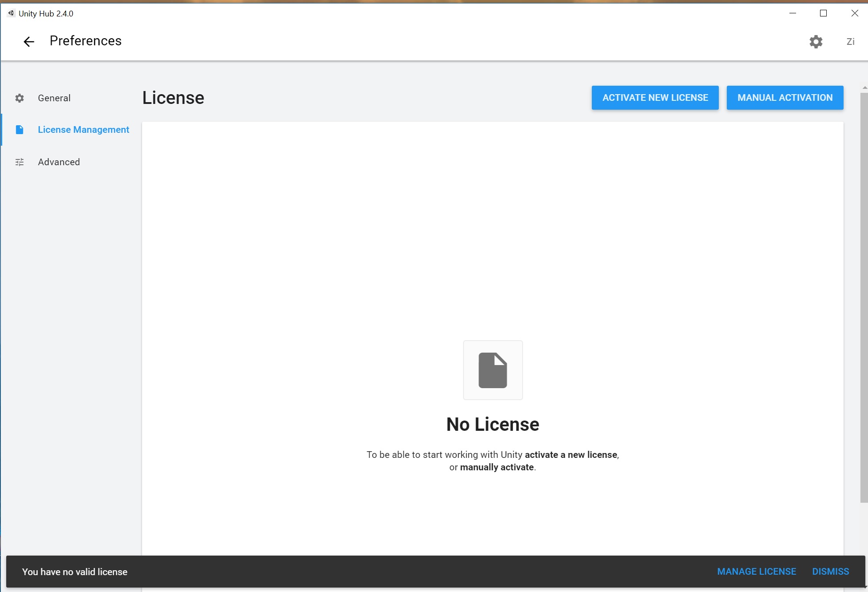Open settings via the top-right gear icon
Image resolution: width=868 pixels, height=592 pixels.
coord(816,41)
